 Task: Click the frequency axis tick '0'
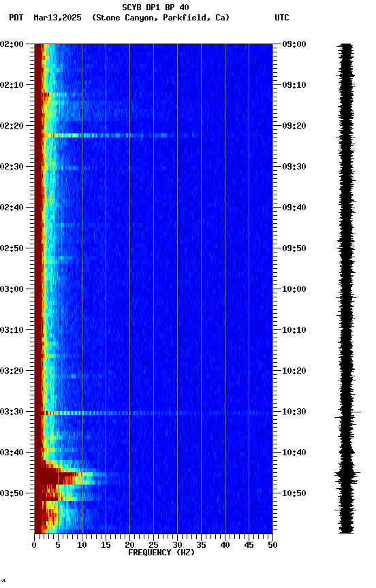[x=34, y=545]
